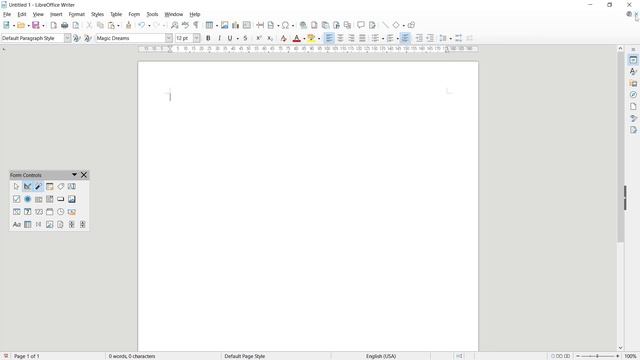Select the Option Button radio control
Image resolution: width=640 pixels, height=360 pixels.
coord(27,199)
